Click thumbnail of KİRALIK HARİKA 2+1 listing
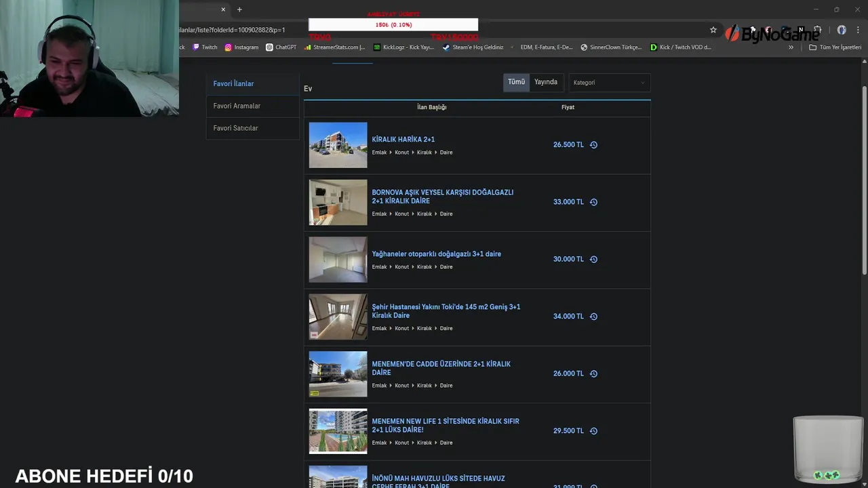Screen dimensions: 868x488 tap(338, 145)
